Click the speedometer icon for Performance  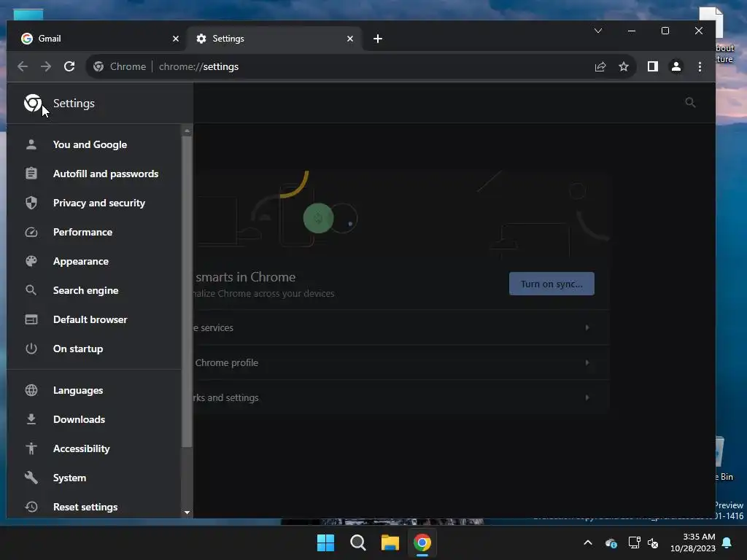click(31, 232)
